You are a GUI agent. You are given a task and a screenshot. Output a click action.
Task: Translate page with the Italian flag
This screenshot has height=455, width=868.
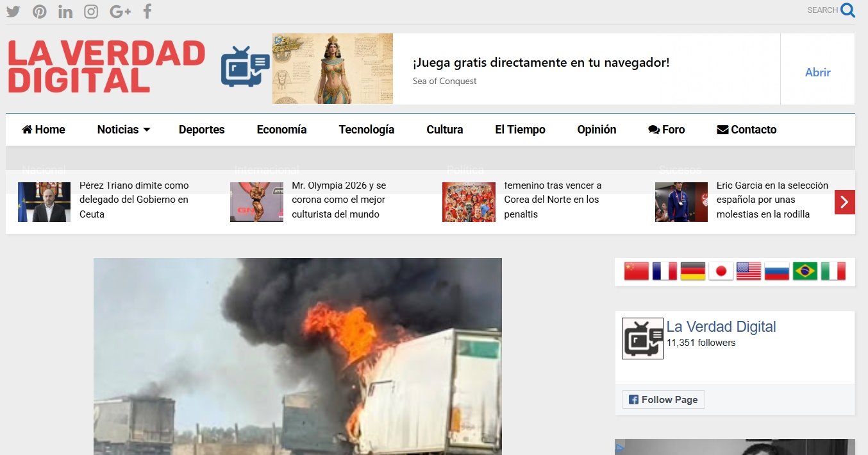(833, 271)
